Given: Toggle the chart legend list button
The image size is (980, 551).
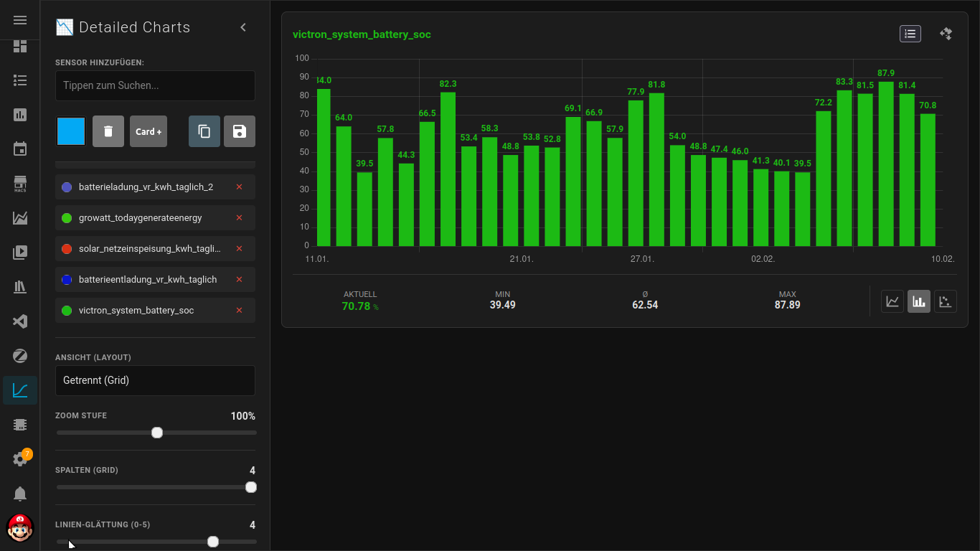Looking at the screenshot, I should 910,34.
